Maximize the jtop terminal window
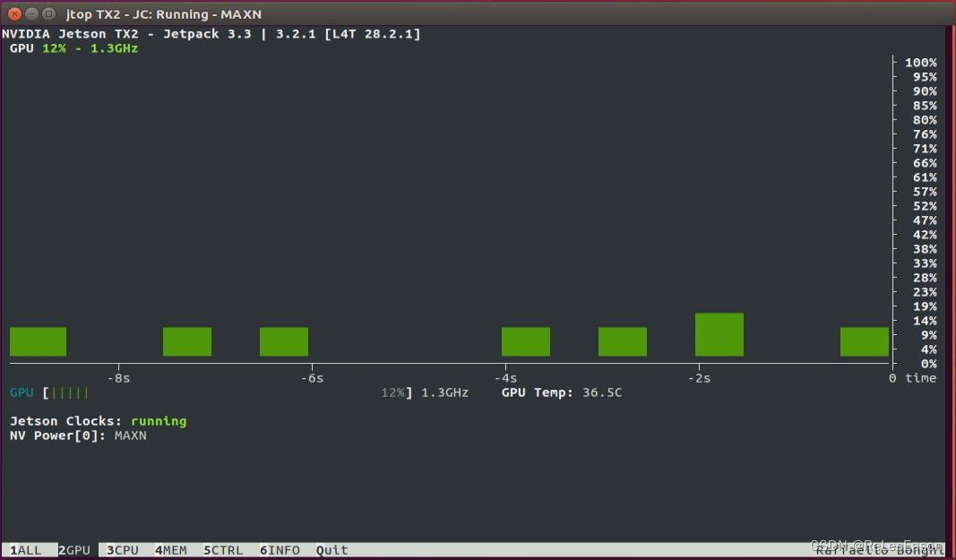This screenshot has height=560, width=956. 48,13
